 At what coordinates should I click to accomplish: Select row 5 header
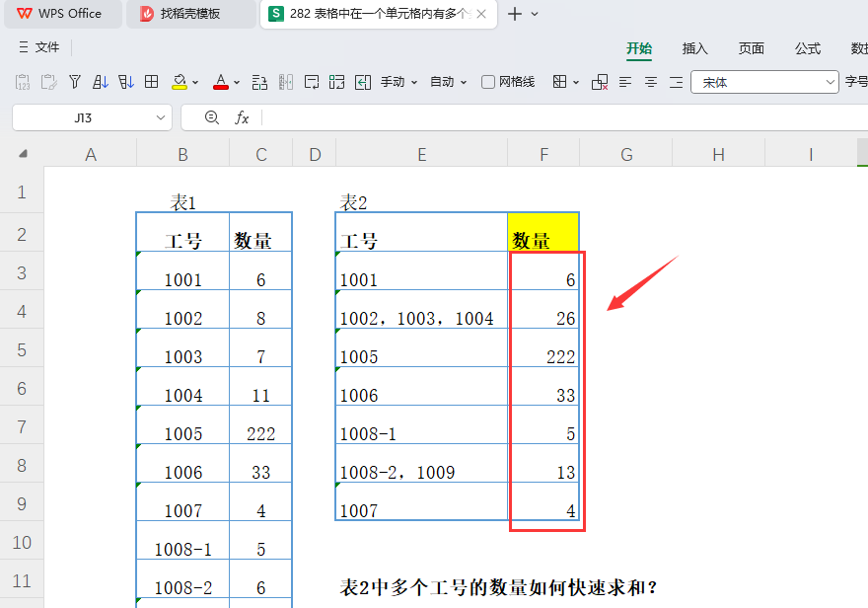click(22, 350)
